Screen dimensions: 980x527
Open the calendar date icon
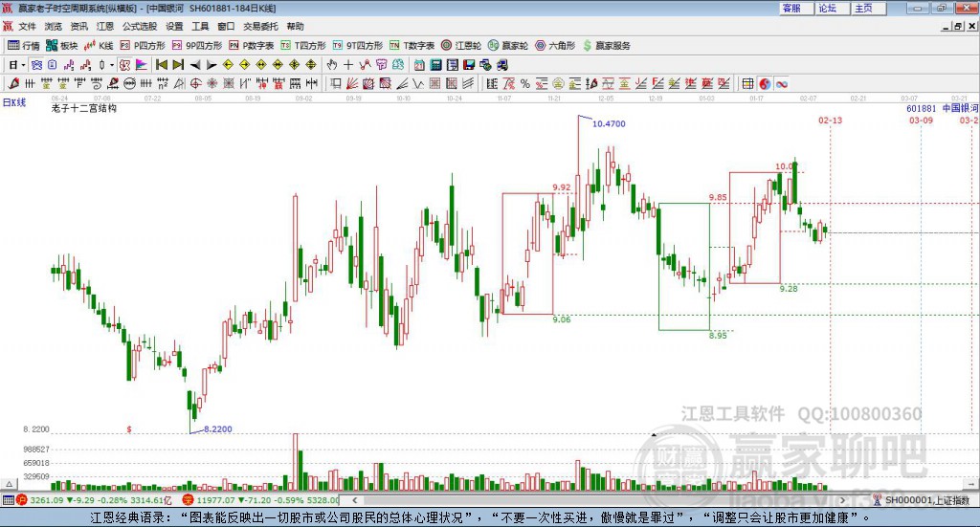pos(419,65)
